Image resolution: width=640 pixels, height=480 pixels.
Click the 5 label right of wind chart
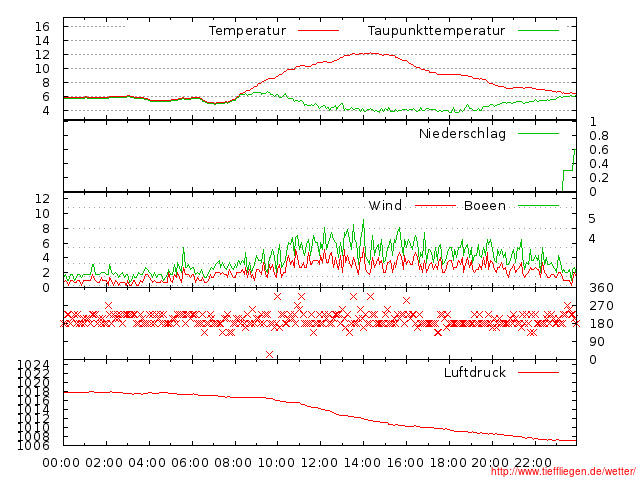point(592,219)
